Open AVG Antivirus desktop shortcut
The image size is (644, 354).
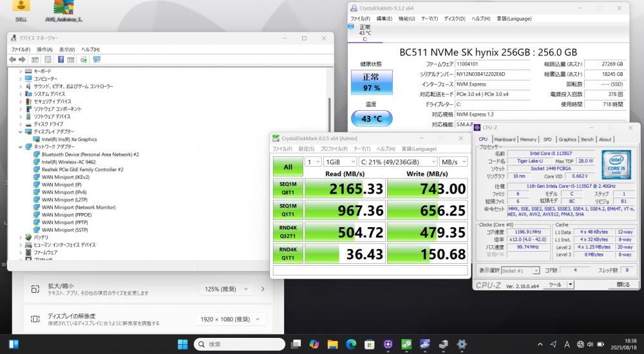64,11
